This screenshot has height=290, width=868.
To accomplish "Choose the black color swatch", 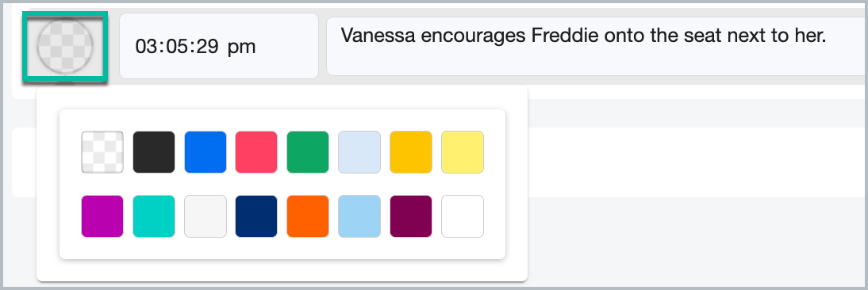I will click(x=154, y=152).
